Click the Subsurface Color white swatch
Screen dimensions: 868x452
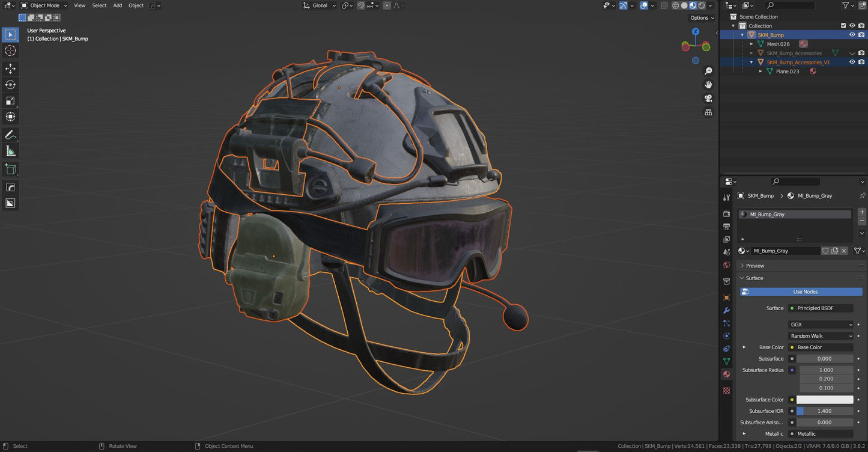point(824,400)
